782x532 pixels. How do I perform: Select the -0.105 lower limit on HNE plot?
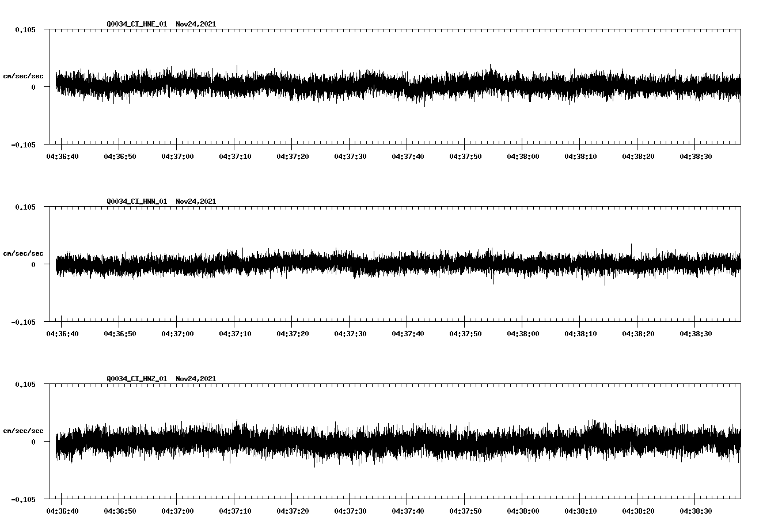tap(23, 145)
